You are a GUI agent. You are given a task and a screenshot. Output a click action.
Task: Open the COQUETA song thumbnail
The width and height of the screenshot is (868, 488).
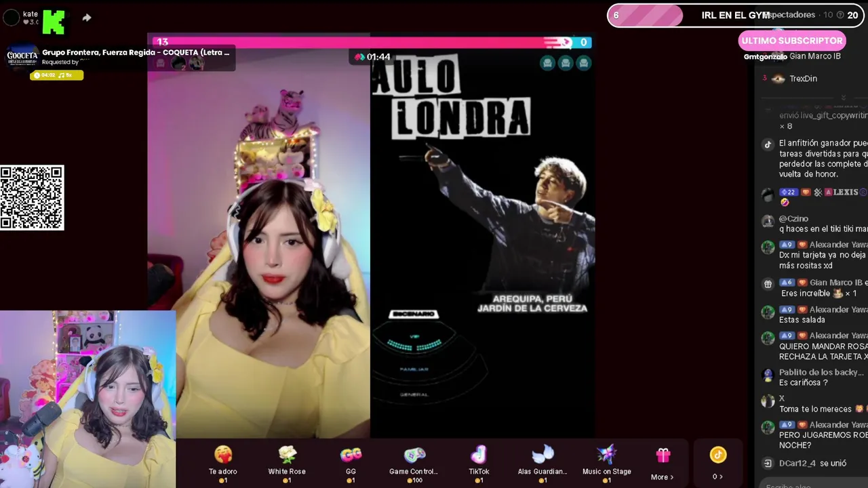tap(22, 58)
